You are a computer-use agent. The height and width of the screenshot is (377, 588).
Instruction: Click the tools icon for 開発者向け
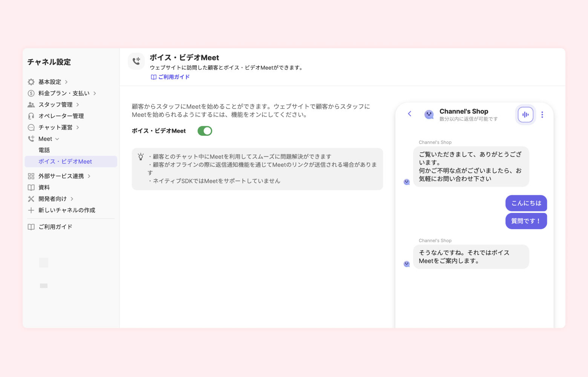[31, 199]
